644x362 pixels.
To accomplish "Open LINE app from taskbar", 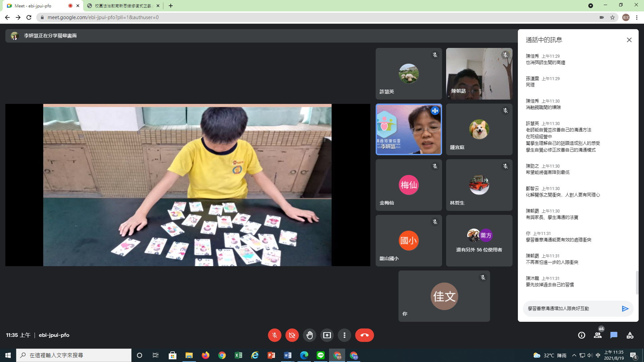I will (x=321, y=355).
